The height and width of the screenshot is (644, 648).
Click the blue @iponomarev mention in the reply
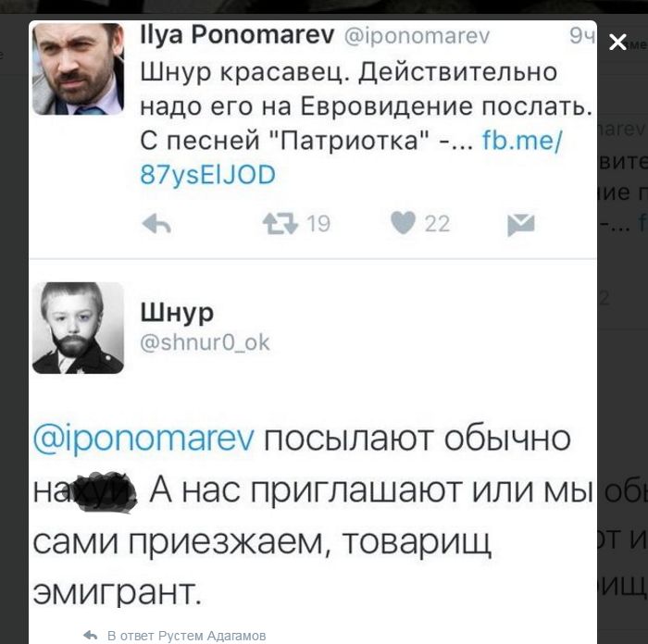[143, 439]
